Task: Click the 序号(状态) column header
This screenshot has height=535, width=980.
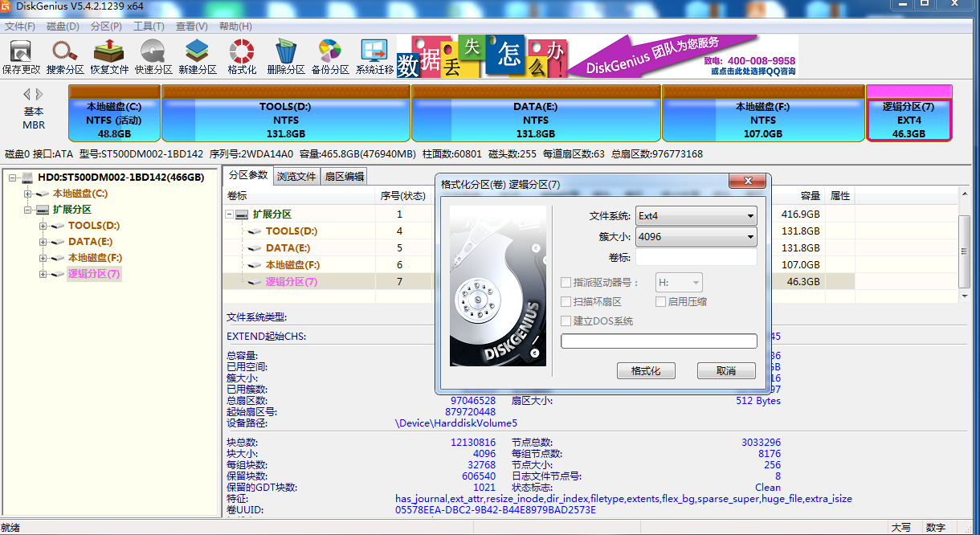Action: (x=402, y=196)
